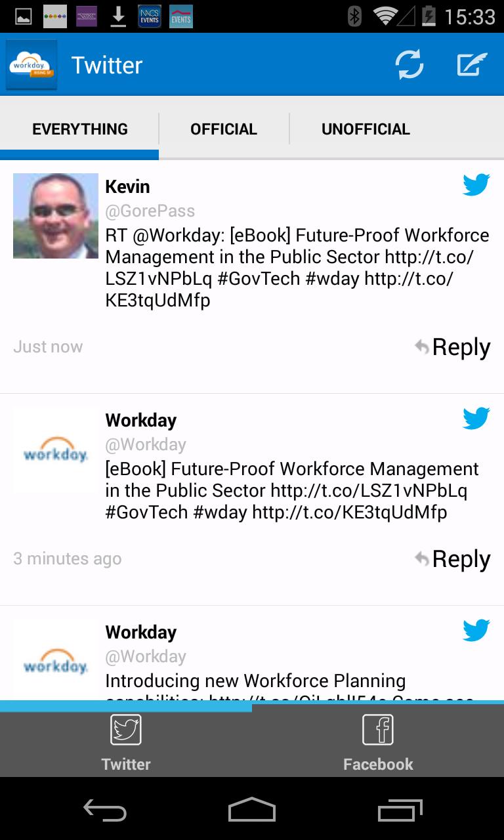Click the Twitter bird on Workday's first tweet
This screenshot has width=504, height=840.
[476, 418]
